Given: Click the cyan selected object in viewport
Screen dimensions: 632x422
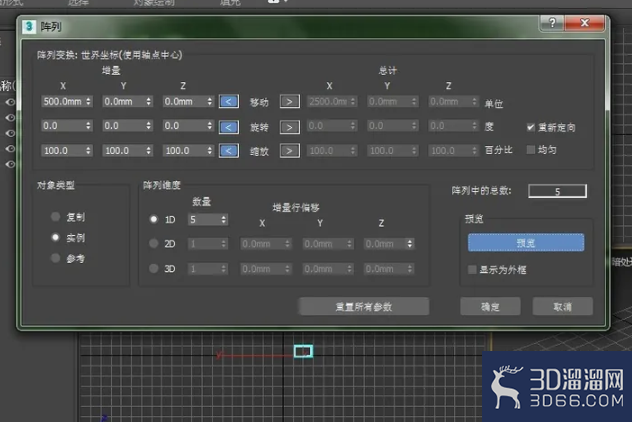Looking at the screenshot, I should (x=303, y=351).
